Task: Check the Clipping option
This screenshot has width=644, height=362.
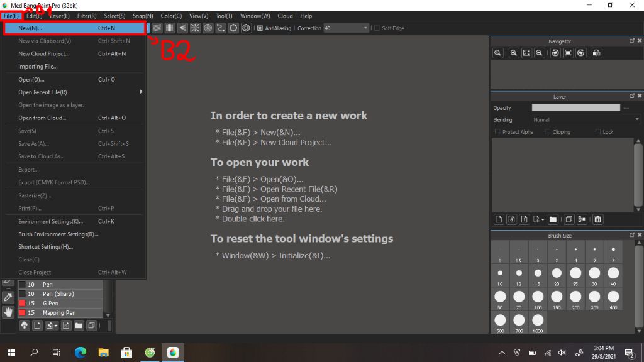Action: tap(548, 132)
